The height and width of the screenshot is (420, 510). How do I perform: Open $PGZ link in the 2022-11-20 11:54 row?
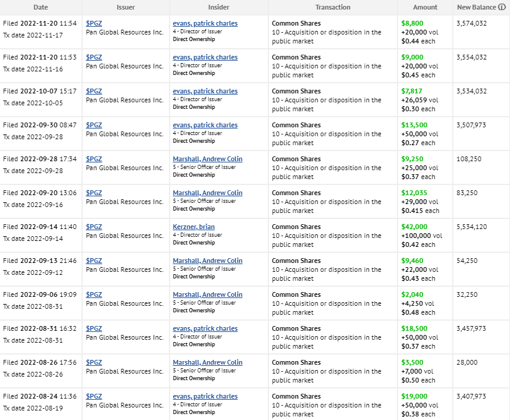coord(93,23)
